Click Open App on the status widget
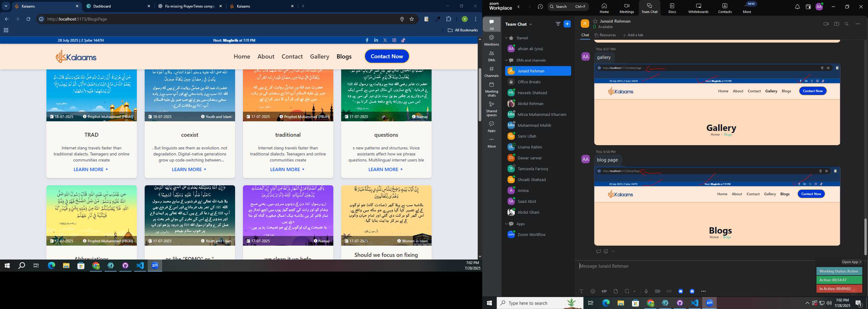This screenshot has height=309, width=868. pos(851,262)
